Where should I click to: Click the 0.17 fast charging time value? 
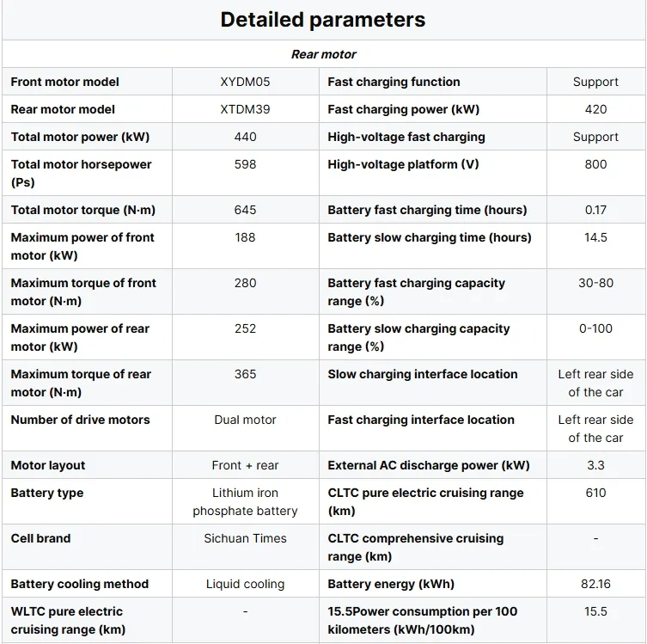click(x=595, y=210)
